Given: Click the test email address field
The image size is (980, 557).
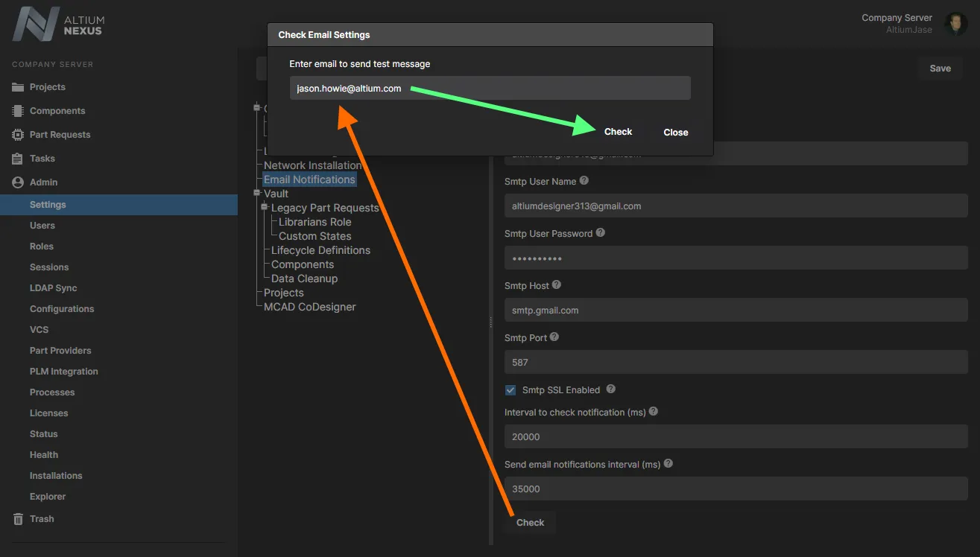Looking at the screenshot, I should pos(490,89).
